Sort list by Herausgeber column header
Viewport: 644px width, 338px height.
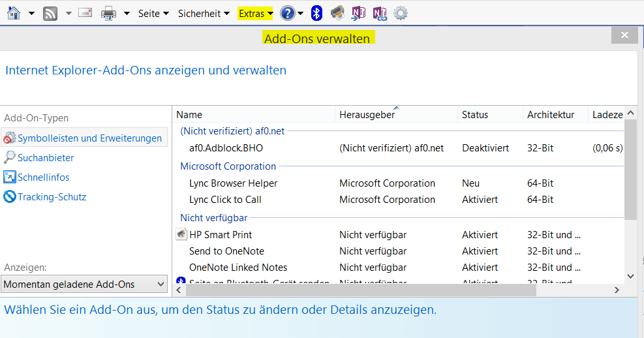click(396, 115)
